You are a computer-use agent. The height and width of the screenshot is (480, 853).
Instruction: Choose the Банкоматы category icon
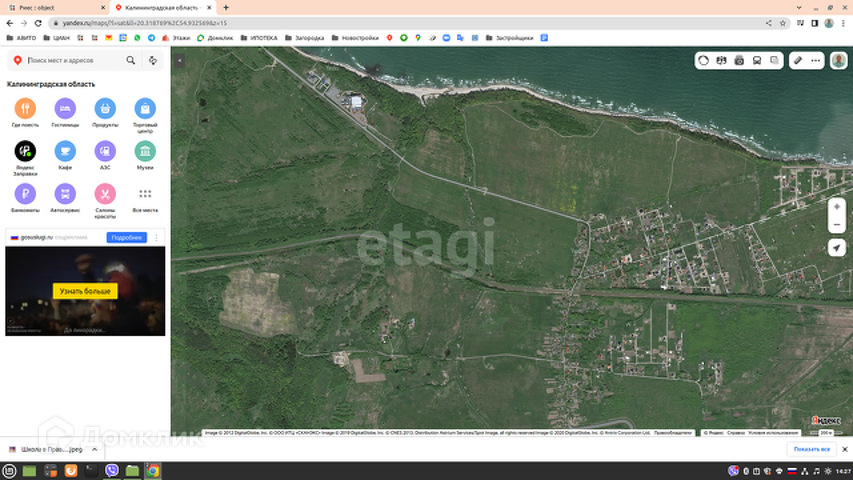click(x=25, y=194)
